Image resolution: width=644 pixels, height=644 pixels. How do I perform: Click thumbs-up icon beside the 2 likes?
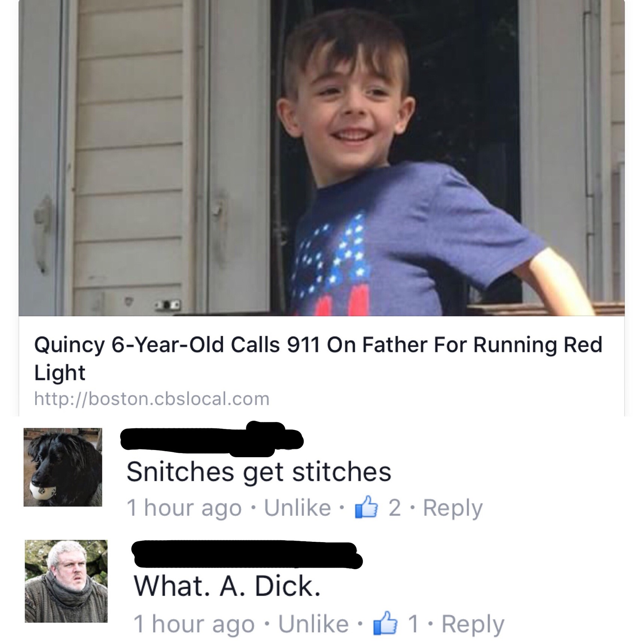pyautogui.click(x=366, y=507)
